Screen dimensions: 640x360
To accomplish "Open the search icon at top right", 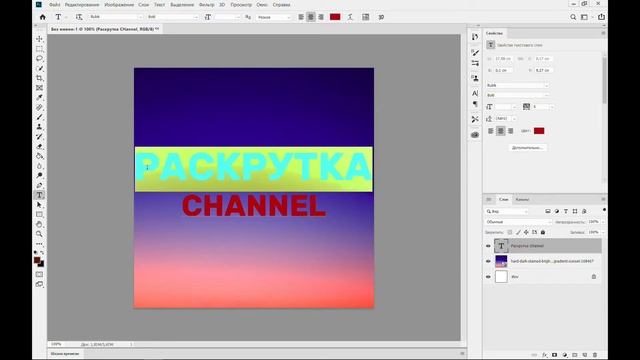I will (573, 17).
